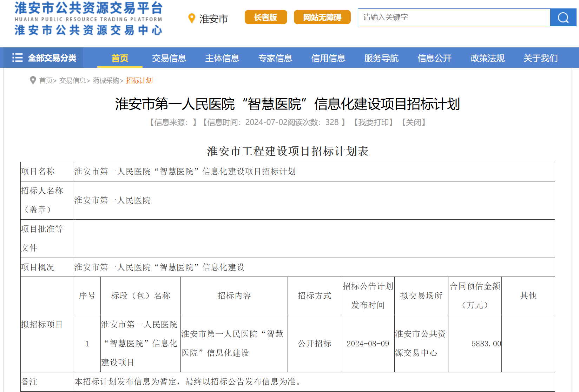Click the 关闭 close page link

414,122
